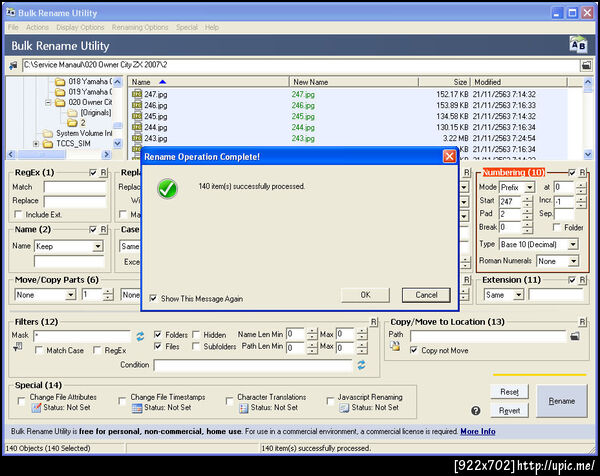
Task: Click the up-folder icon beside path field
Action: [14, 65]
